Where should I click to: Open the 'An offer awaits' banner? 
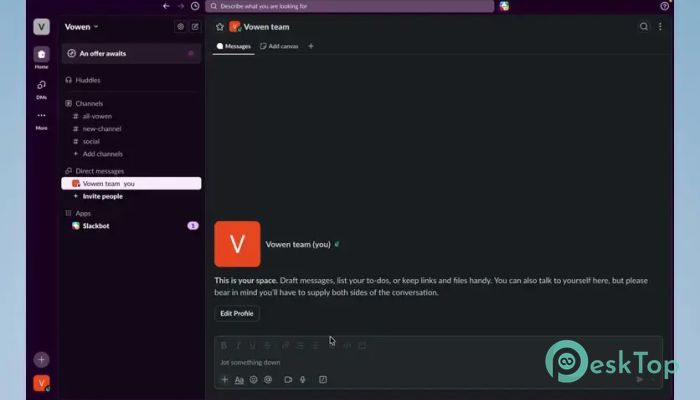(131, 54)
